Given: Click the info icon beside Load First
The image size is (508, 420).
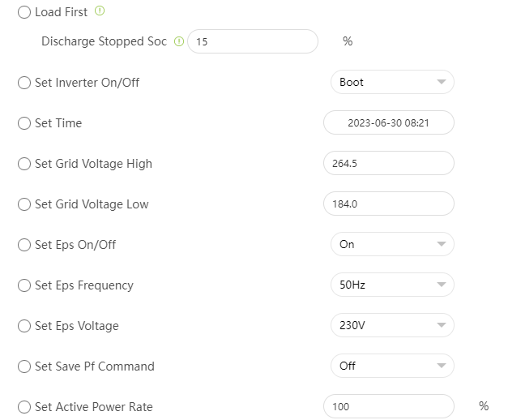Looking at the screenshot, I should (x=100, y=11).
